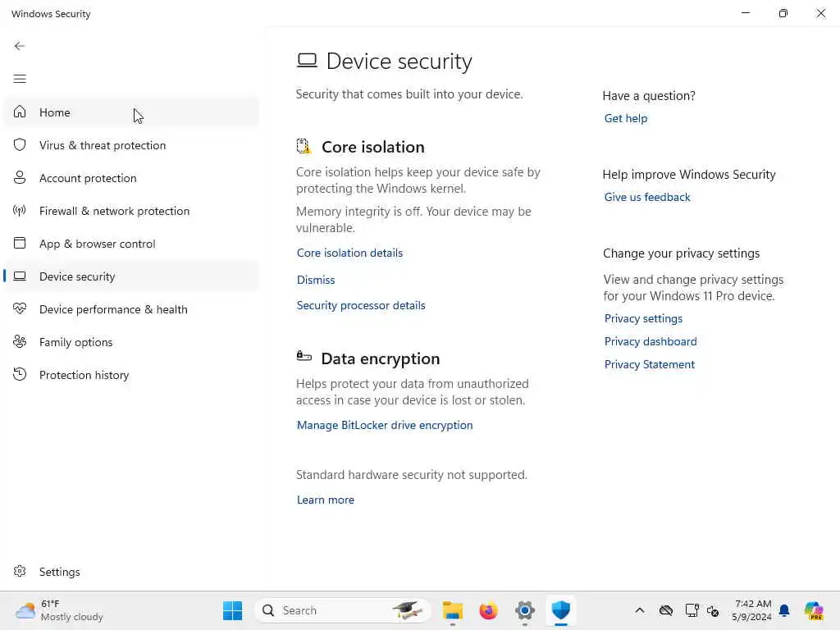The width and height of the screenshot is (840, 630).
Task: Go to App & browser control
Action: pos(97,244)
